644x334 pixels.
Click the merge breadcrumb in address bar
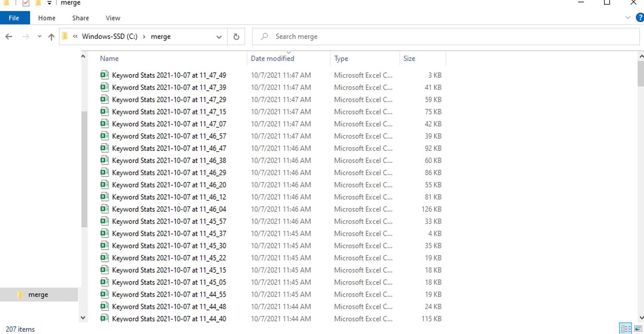pyautogui.click(x=161, y=37)
